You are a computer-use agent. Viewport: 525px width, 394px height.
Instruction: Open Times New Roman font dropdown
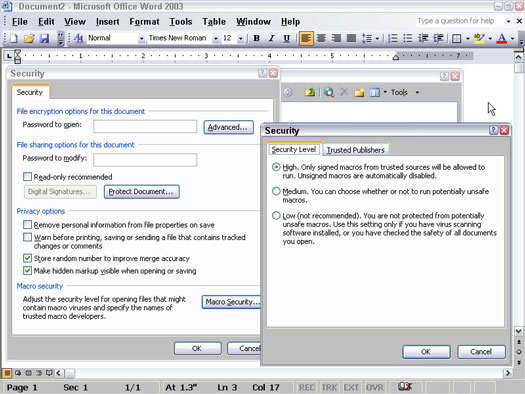(x=216, y=38)
